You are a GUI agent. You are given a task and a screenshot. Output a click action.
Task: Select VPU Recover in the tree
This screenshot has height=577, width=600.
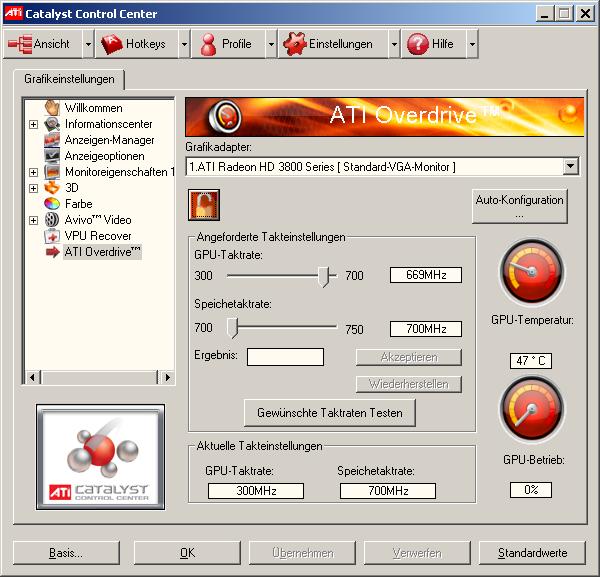coord(98,236)
